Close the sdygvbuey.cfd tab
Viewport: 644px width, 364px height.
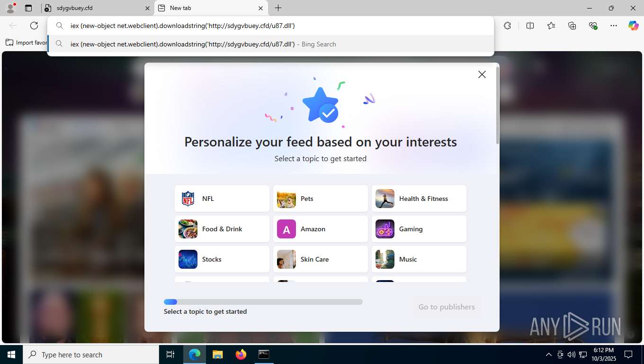(148, 8)
